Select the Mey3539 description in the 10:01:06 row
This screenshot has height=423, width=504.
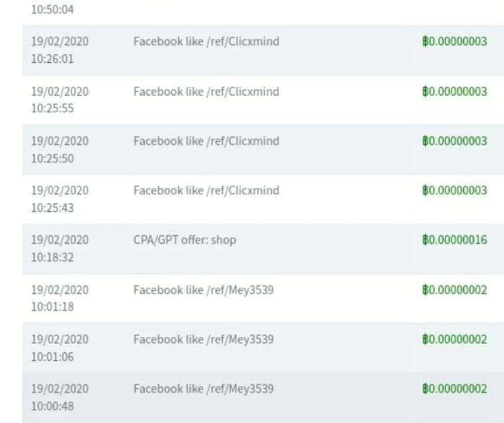(204, 339)
